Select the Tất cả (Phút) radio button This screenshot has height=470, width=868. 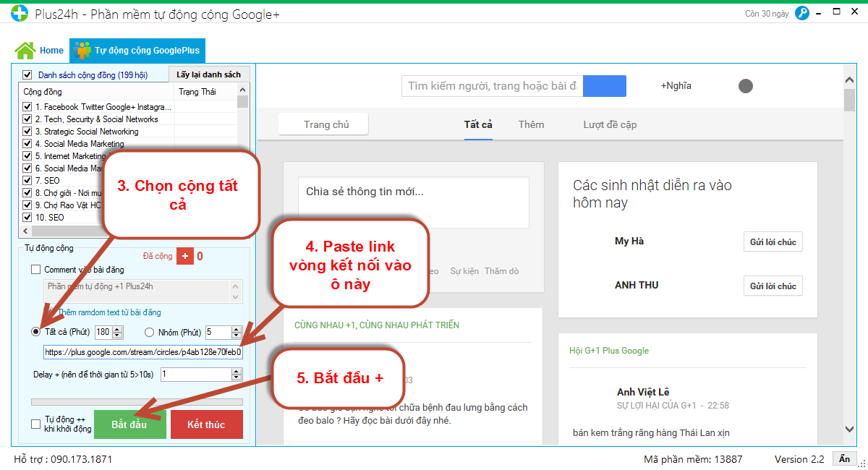pos(36,333)
